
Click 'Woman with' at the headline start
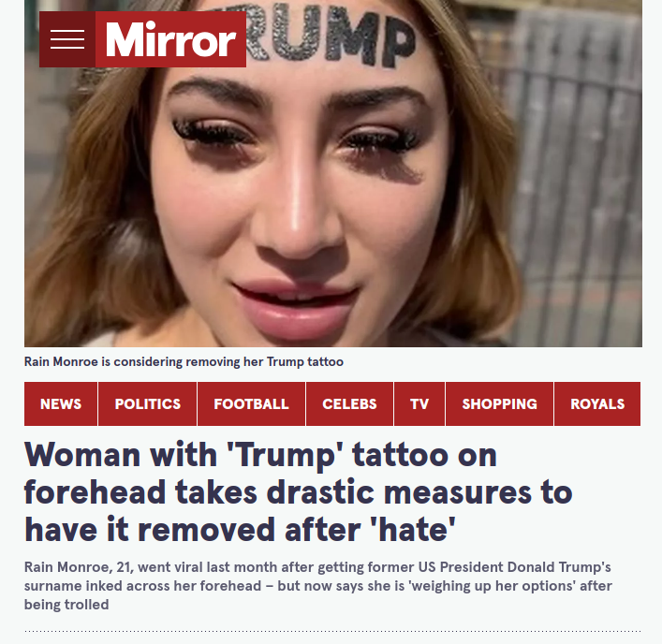click(121, 455)
